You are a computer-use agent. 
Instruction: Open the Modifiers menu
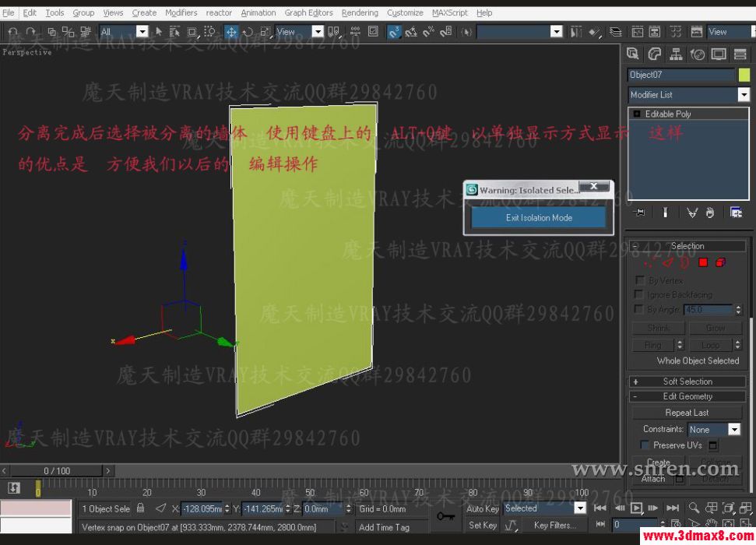point(181,12)
